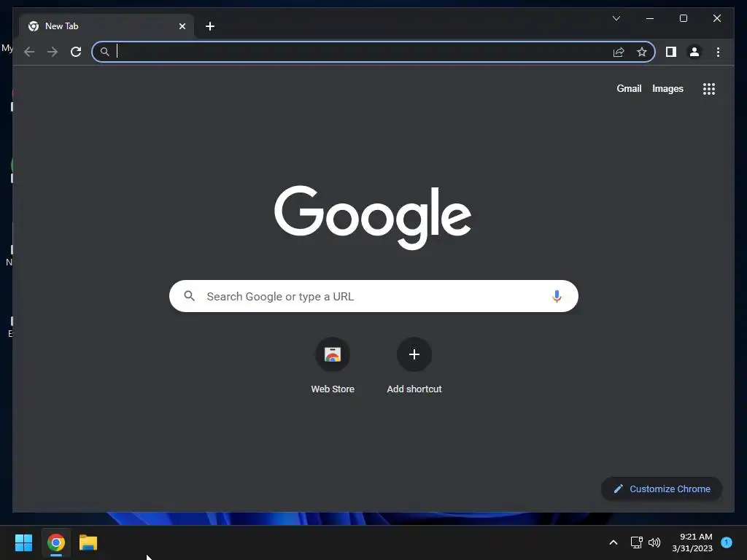Open the Chrome profile menu
Screen dimensions: 747x560
[694, 52]
